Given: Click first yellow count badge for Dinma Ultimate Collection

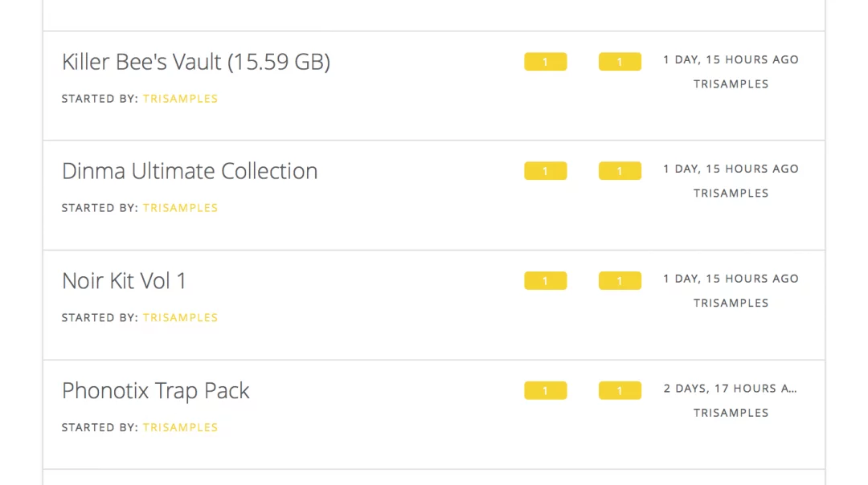Looking at the screenshot, I should [x=545, y=171].
